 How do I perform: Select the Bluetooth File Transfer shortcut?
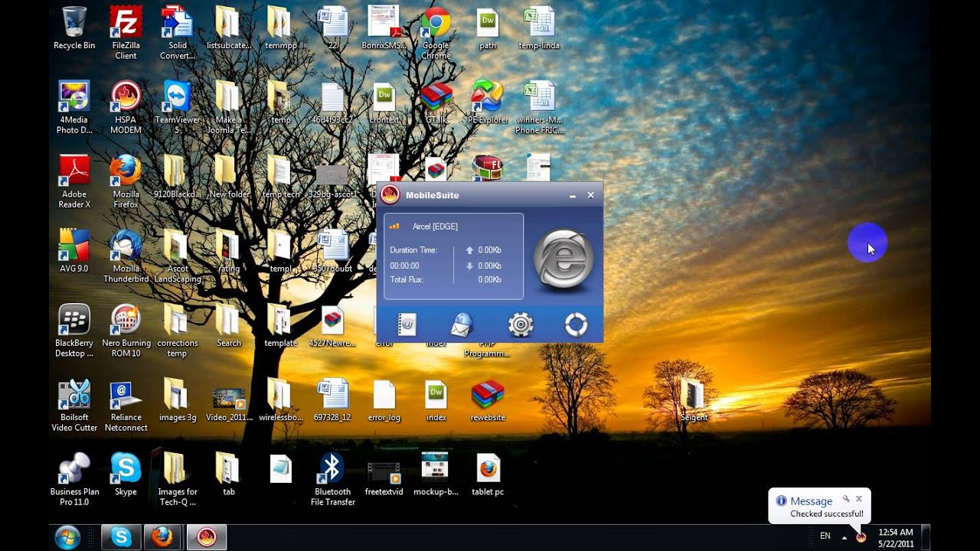tap(332, 479)
